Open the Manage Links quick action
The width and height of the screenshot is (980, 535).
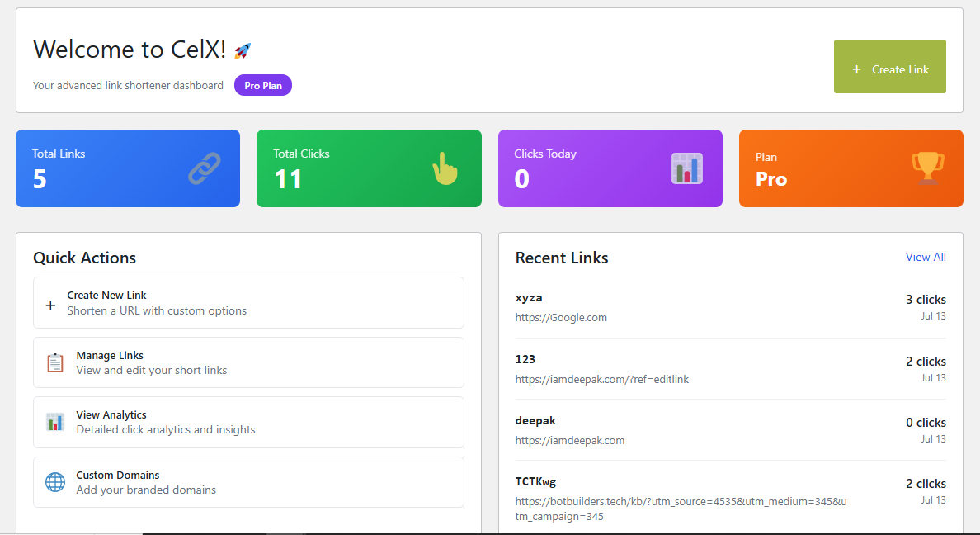click(x=248, y=362)
